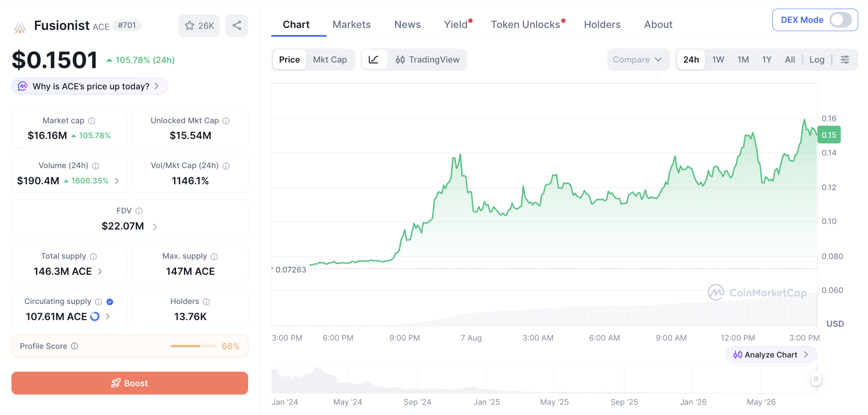Screen dimensions: 868x415
Task: Switch to the Markets tab
Action: (x=351, y=24)
